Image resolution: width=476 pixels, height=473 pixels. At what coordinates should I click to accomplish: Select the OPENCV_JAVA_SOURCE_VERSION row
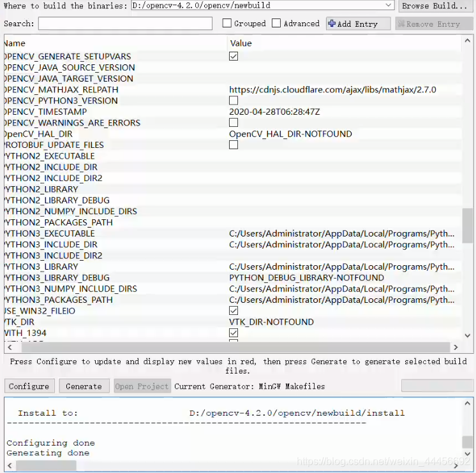click(233, 68)
